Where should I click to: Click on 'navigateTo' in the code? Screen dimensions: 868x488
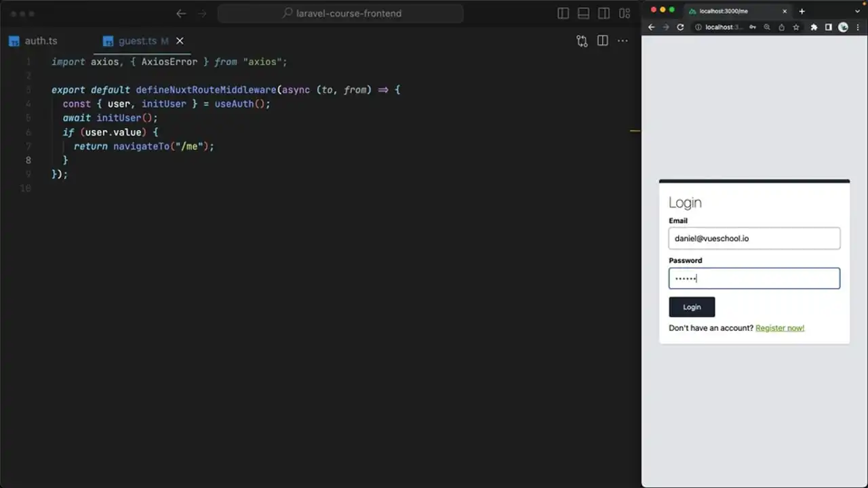pyautogui.click(x=141, y=146)
